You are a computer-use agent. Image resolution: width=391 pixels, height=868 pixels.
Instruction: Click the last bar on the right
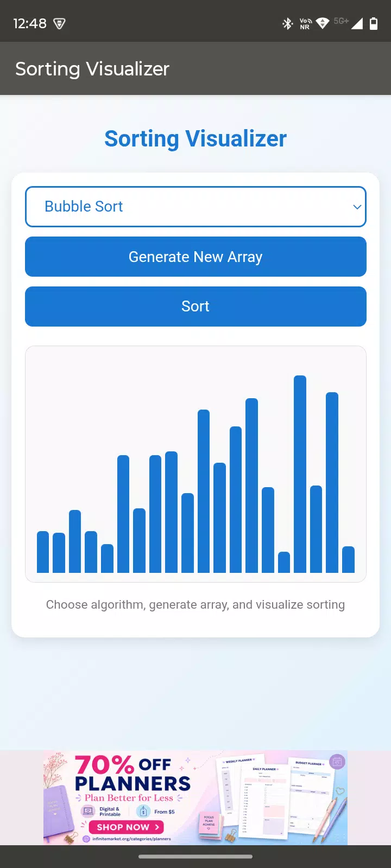348,560
